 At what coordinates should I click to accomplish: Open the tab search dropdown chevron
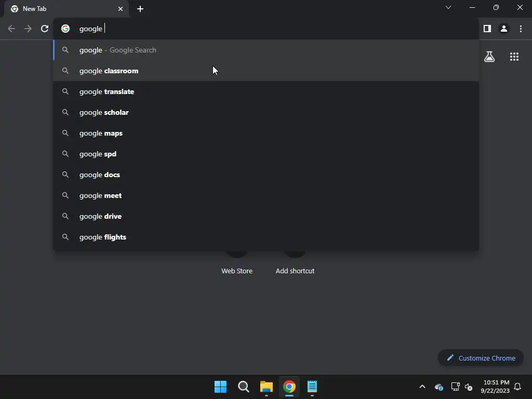click(448, 7)
